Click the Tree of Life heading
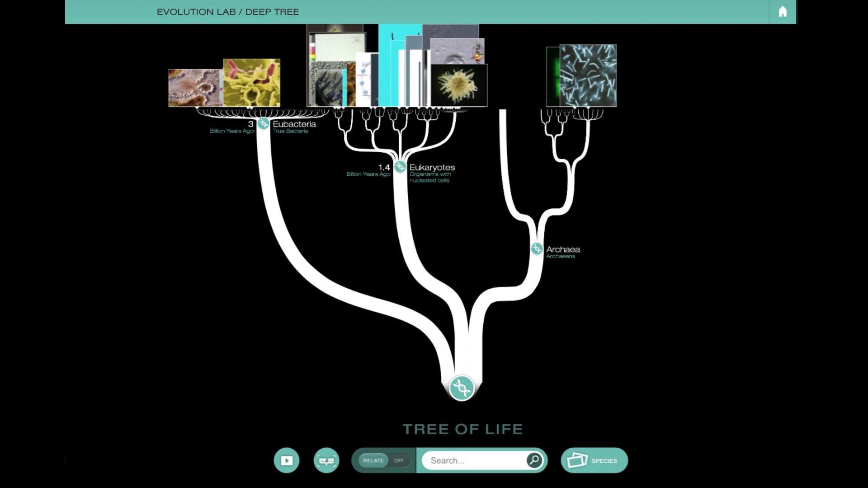The image size is (868, 488). (x=462, y=429)
